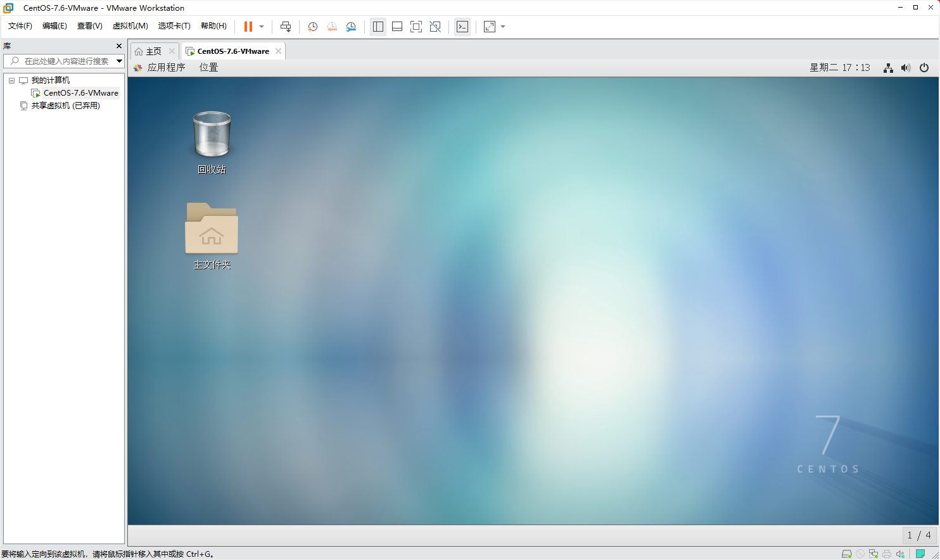This screenshot has width=940, height=560.
Task: Close the 库 library panel
Action: (119, 46)
